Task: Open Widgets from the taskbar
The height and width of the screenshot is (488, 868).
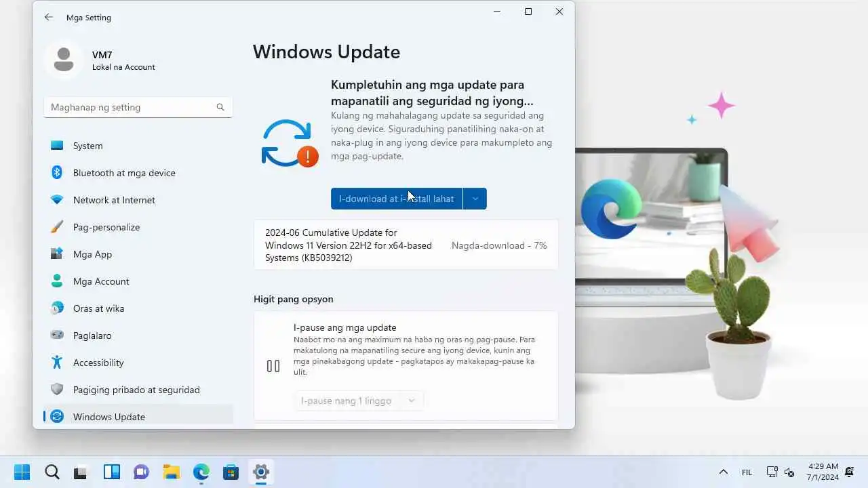Action: 111,472
